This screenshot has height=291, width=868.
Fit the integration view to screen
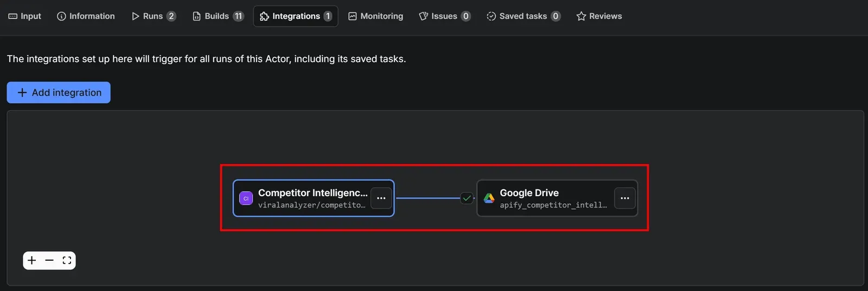pyautogui.click(x=67, y=261)
